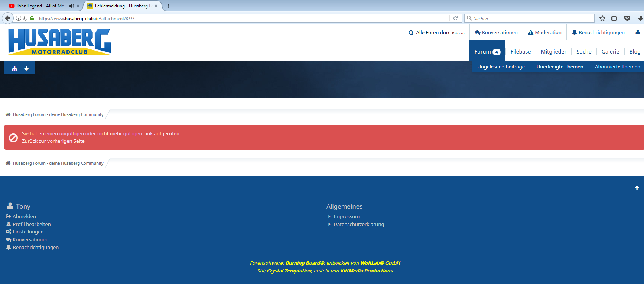Image resolution: width=644 pixels, height=284 pixels.
Task: Mute the John Legend tab audio
Action: pyautogui.click(x=72, y=6)
